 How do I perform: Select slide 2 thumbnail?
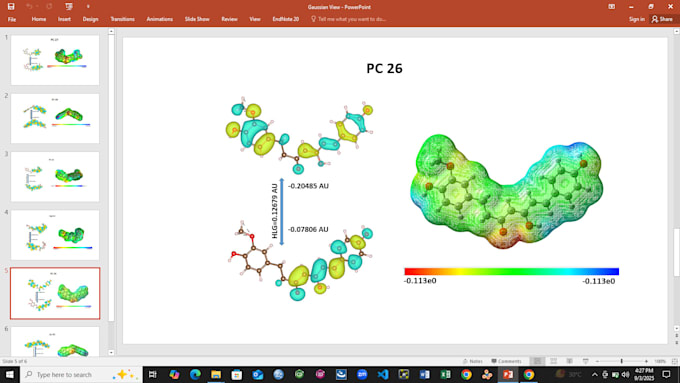point(55,118)
